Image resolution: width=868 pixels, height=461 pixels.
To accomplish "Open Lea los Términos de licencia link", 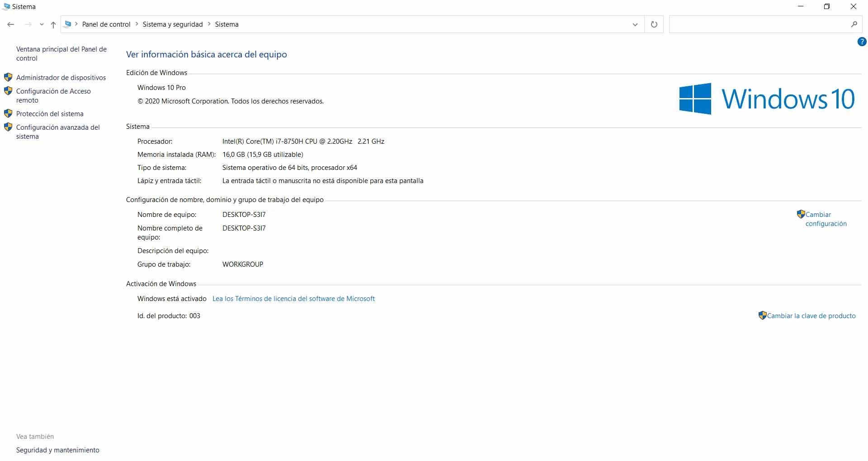I will click(293, 299).
